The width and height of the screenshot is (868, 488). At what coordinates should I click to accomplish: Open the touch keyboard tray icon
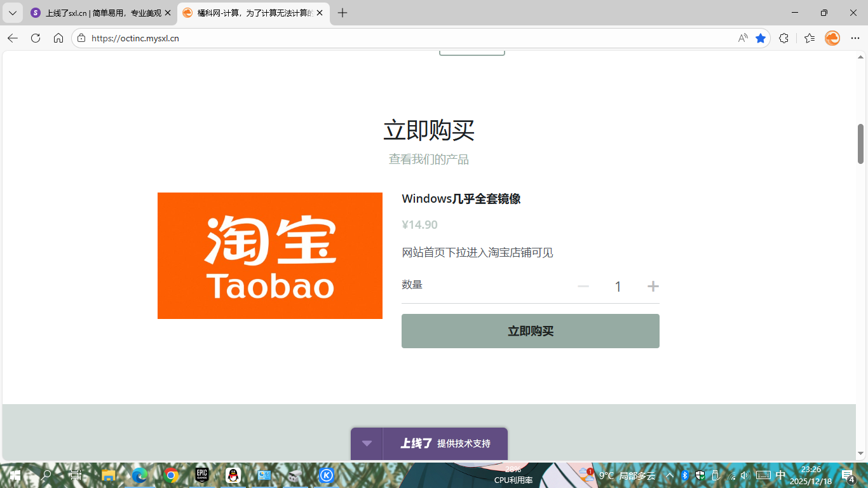pos(763,475)
